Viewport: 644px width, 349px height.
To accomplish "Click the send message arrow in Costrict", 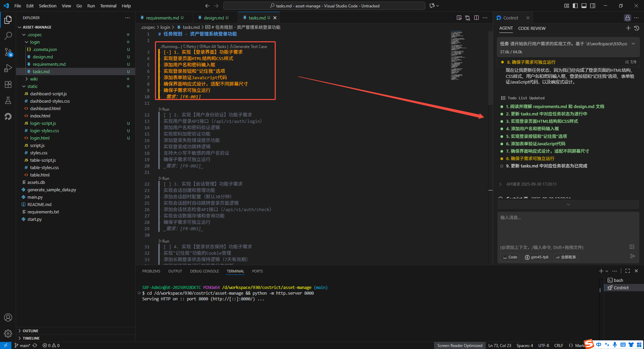I will (x=633, y=256).
